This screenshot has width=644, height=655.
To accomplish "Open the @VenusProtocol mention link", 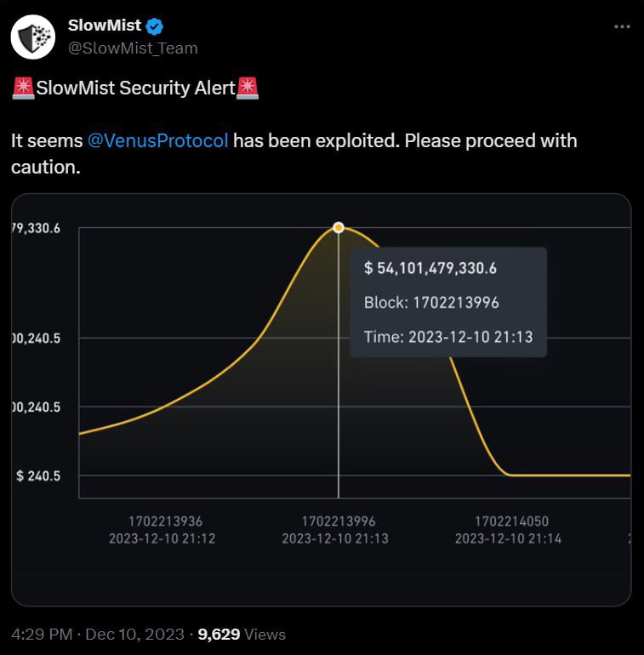I will (158, 140).
